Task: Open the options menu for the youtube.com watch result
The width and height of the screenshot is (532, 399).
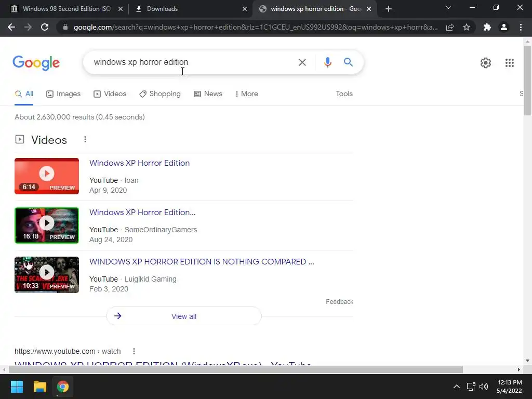Action: (x=134, y=351)
